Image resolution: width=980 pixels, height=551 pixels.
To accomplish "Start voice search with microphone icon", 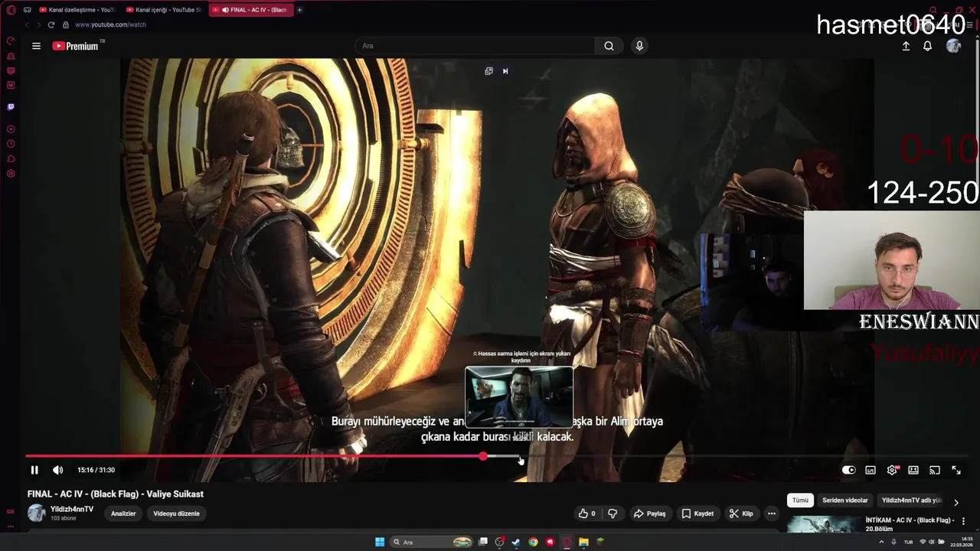I will tap(639, 46).
